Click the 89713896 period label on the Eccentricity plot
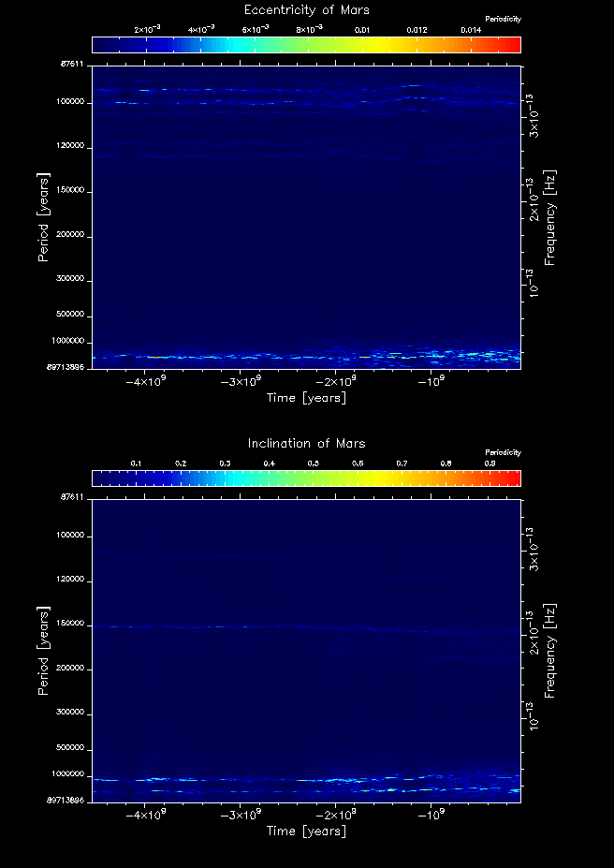Viewport: 614px width, 868px height. 65,368
